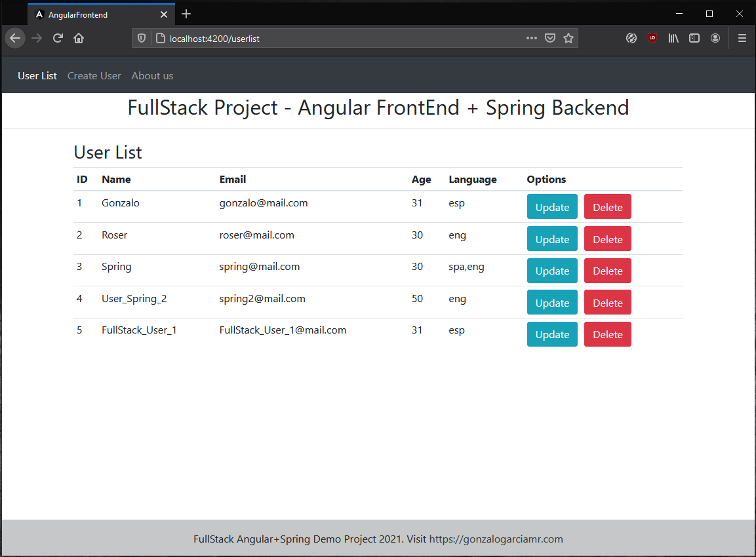Toggle tracking protection via the shield icon
This screenshot has width=756, height=557.
point(142,38)
